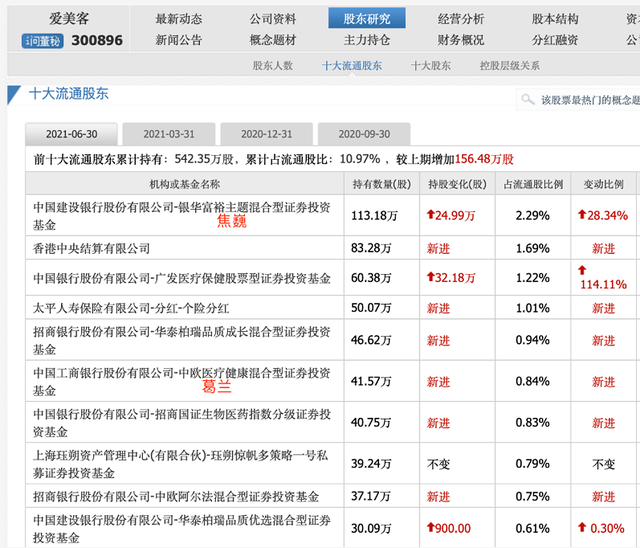This screenshot has height=548, width=640.
Task: Switch to the 2020-12-31 date tab
Action: tap(267, 134)
